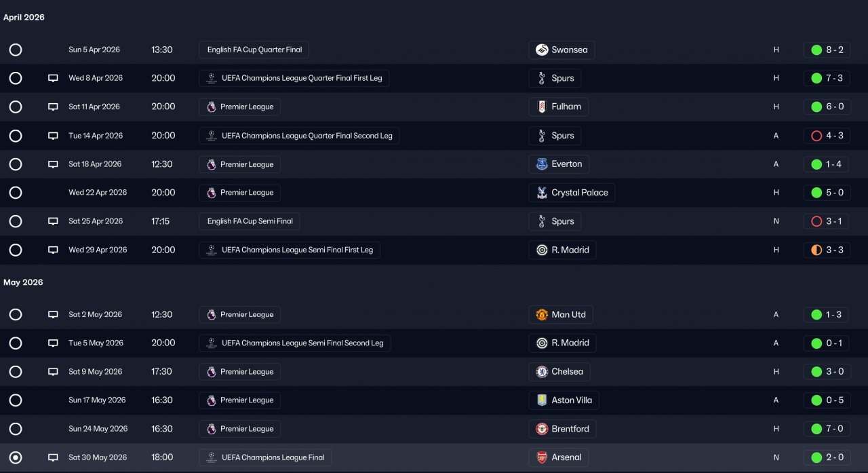Click the Crystal Palace crest icon

(542, 193)
